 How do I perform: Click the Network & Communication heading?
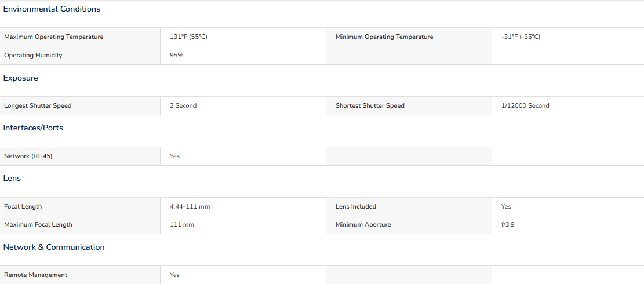[x=54, y=247]
